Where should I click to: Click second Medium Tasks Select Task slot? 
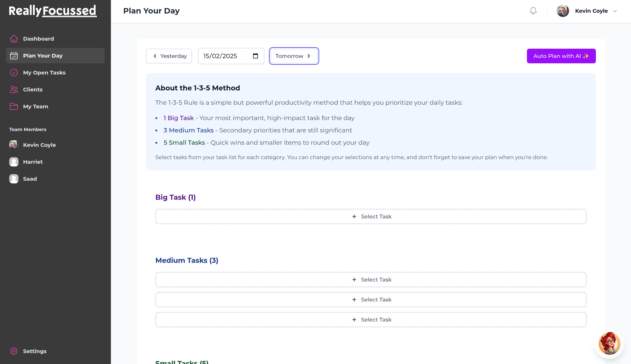[371, 299]
